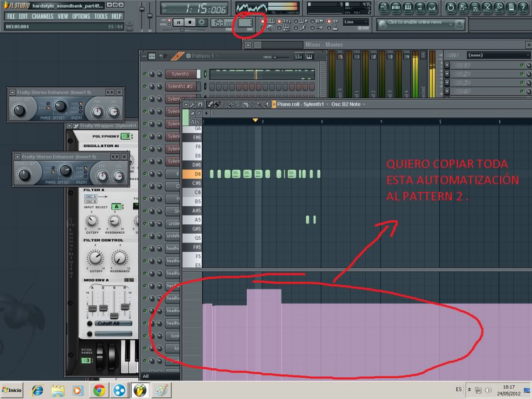Open mixer IN (none) input dropdown
Screen dimensions: 532x399
[498, 55]
